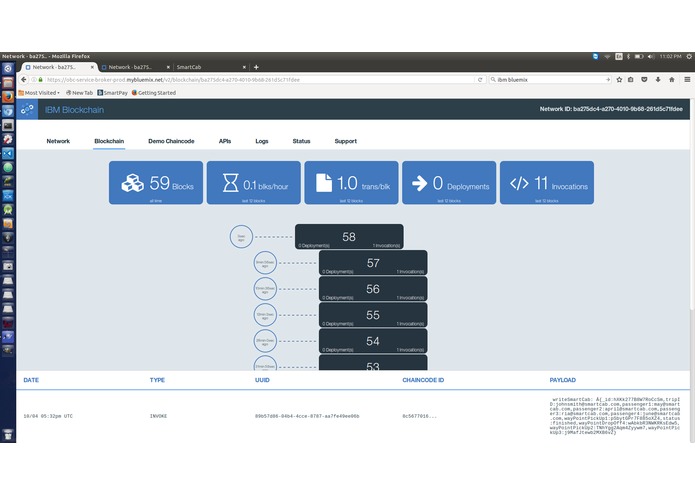The image size is (695, 494).
Task: Open the Trash icon in the launcher
Action: [8, 435]
